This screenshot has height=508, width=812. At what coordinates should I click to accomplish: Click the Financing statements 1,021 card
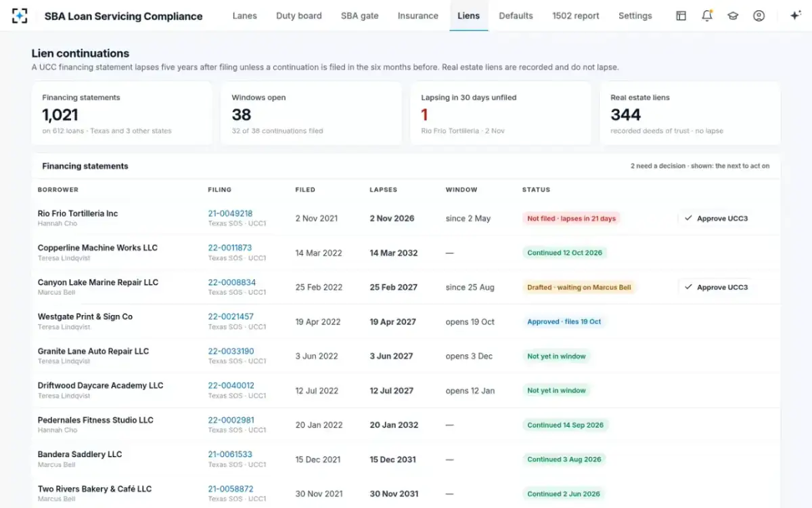pyautogui.click(x=122, y=114)
